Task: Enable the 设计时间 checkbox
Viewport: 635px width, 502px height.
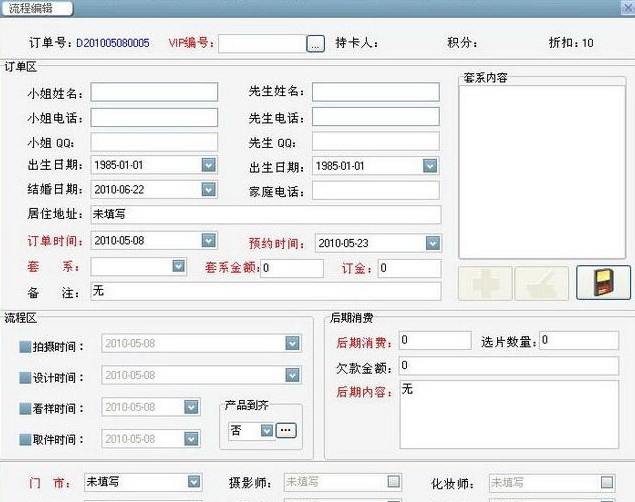Action: (25, 378)
